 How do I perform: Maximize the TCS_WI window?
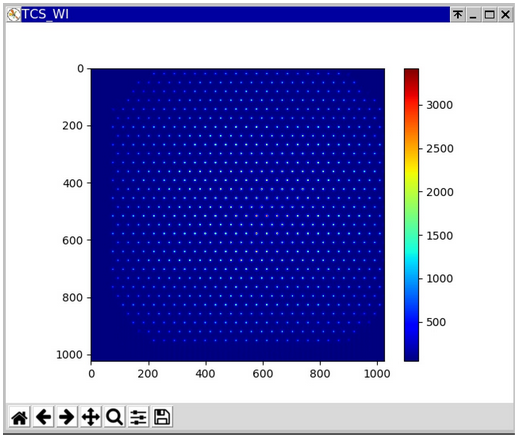click(x=489, y=15)
